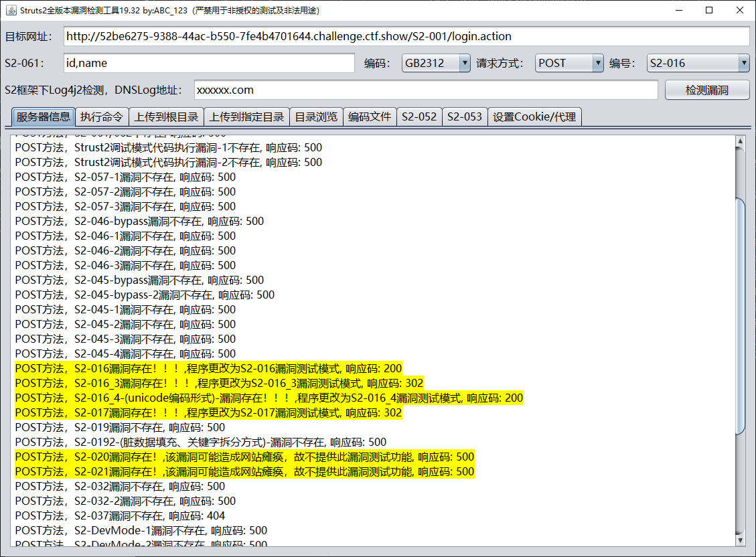Click the highlighted S2-016_3 302 result line
This screenshot has width=756, height=557.
(x=220, y=384)
